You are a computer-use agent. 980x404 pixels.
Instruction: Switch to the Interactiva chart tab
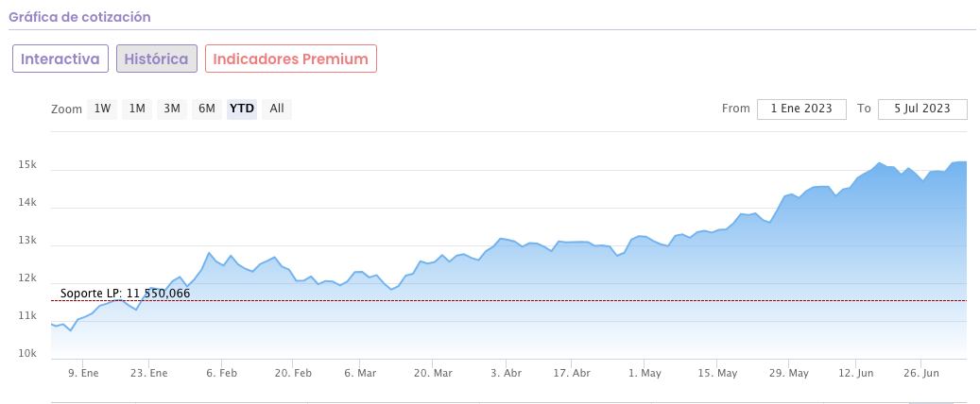[60, 59]
